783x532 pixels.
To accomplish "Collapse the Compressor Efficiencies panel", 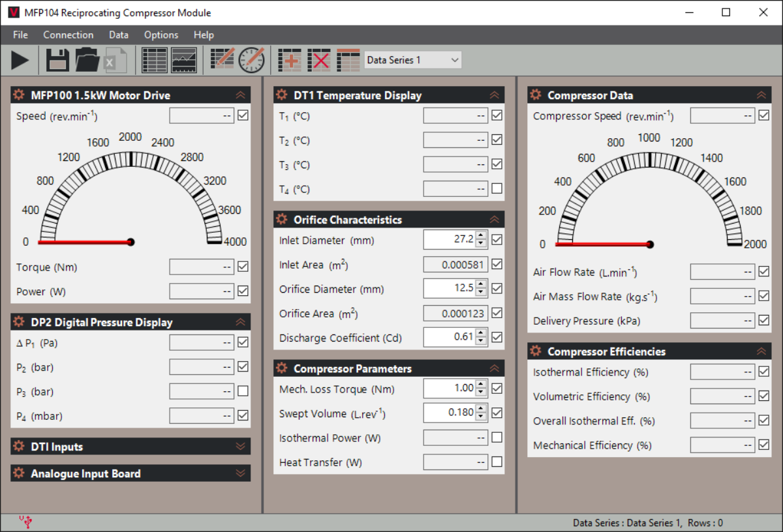I will (x=762, y=351).
